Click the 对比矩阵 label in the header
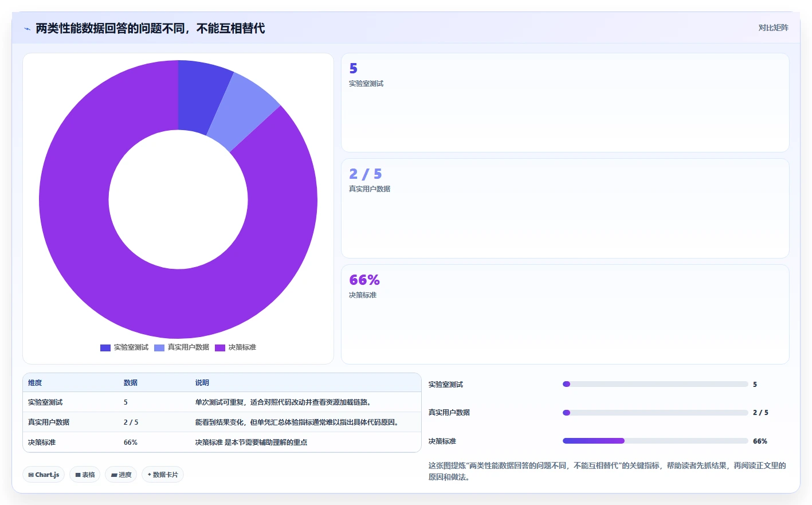This screenshot has width=812, height=505. click(773, 28)
